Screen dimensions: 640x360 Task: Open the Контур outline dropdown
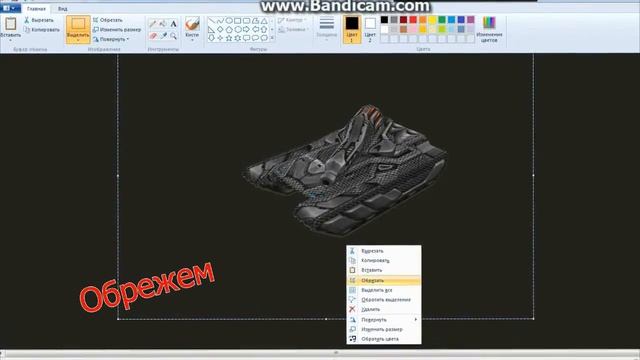(x=293, y=20)
